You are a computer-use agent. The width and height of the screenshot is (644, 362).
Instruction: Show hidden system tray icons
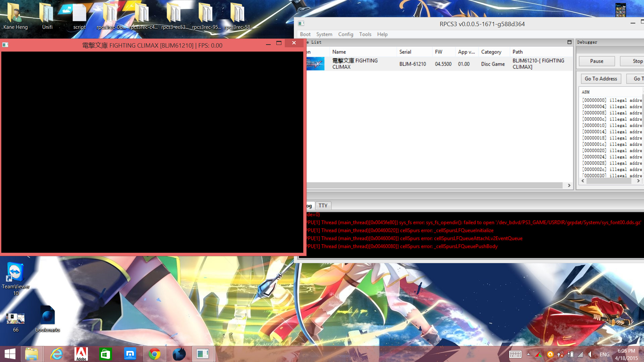pos(528,354)
